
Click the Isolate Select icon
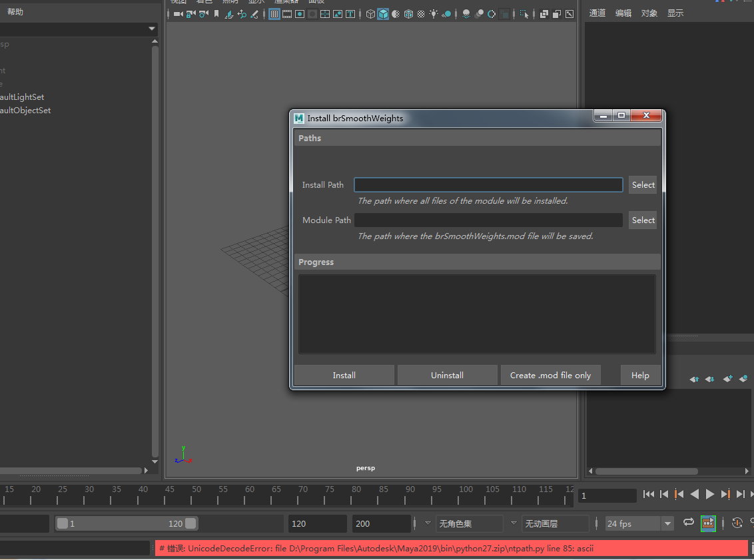(x=524, y=14)
